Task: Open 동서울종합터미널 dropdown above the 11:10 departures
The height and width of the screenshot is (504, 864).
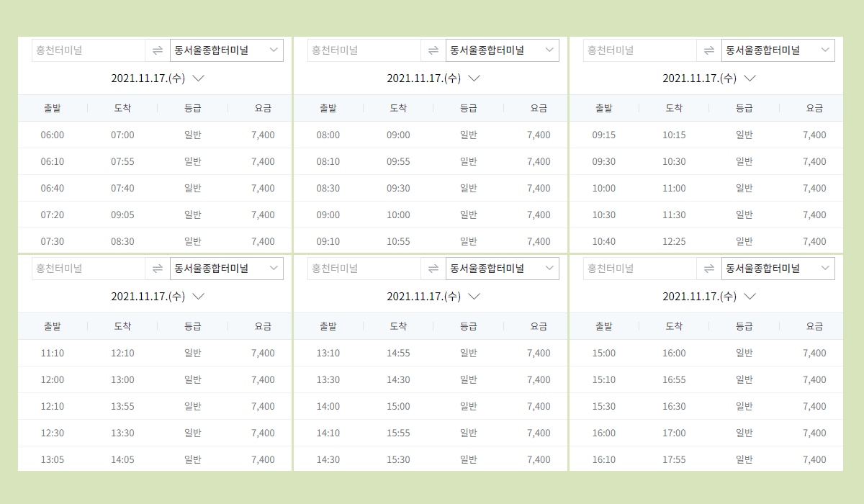Action: click(227, 269)
